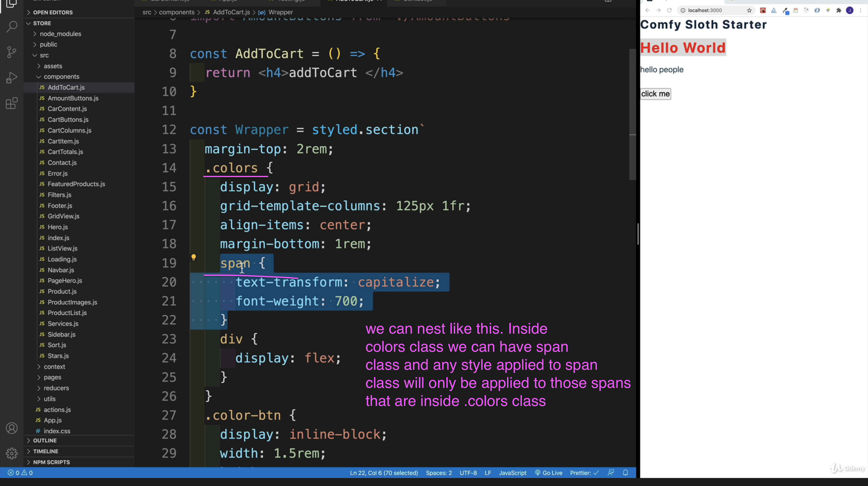Click the Prettier status indicator
Viewport: 868px width, 486px height.
[584, 473]
